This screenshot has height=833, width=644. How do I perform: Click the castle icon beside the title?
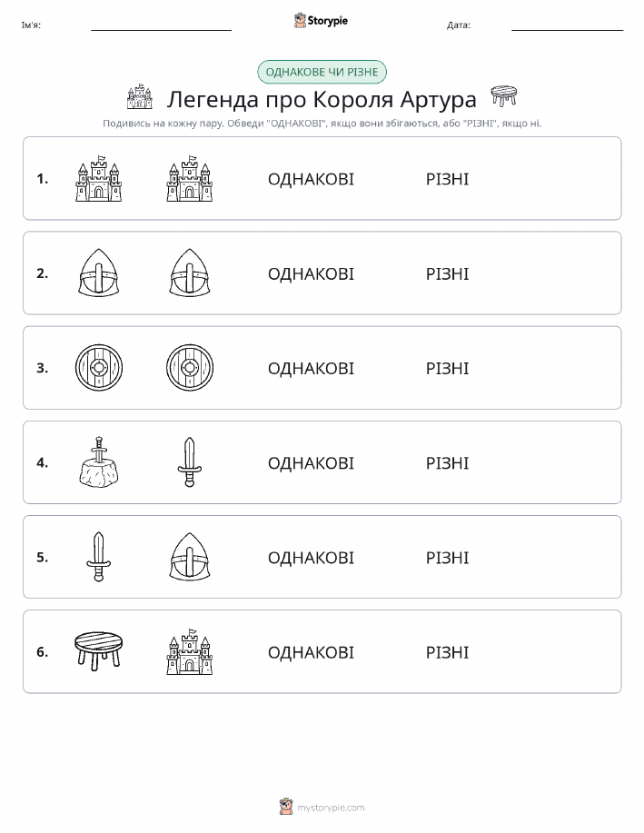pyautogui.click(x=139, y=96)
